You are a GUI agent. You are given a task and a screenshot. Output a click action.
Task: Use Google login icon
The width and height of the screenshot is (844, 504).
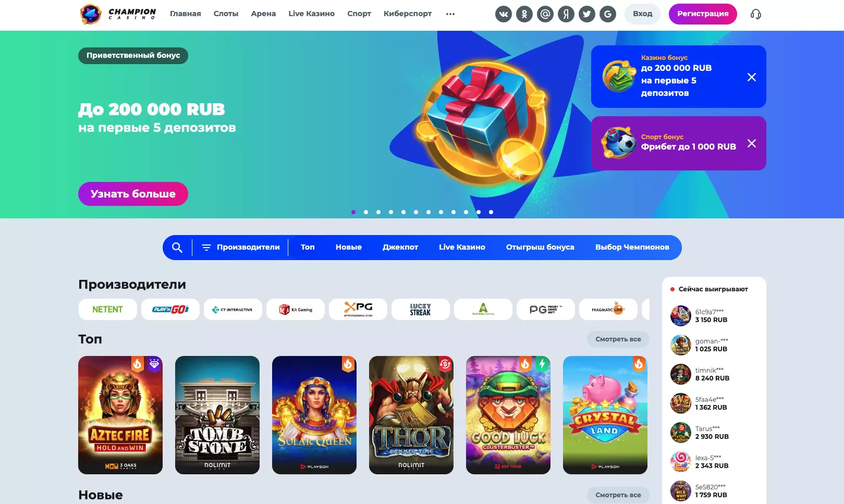[x=608, y=14]
